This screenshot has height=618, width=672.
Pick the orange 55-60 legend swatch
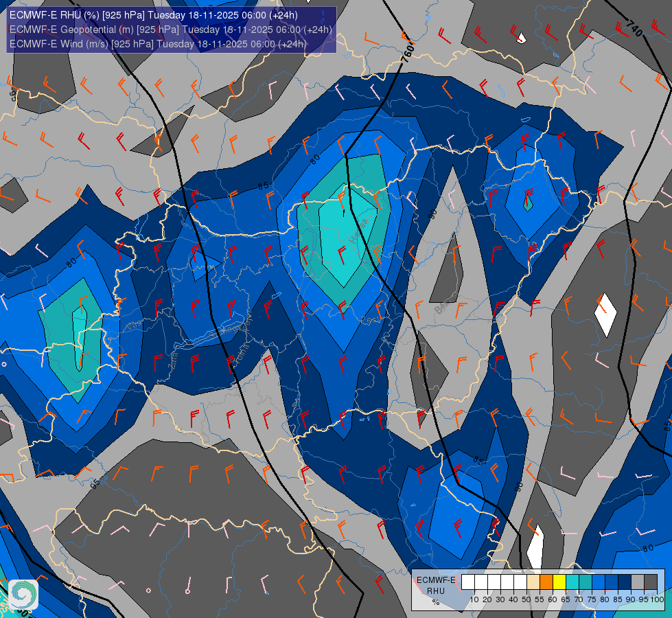(x=546, y=582)
